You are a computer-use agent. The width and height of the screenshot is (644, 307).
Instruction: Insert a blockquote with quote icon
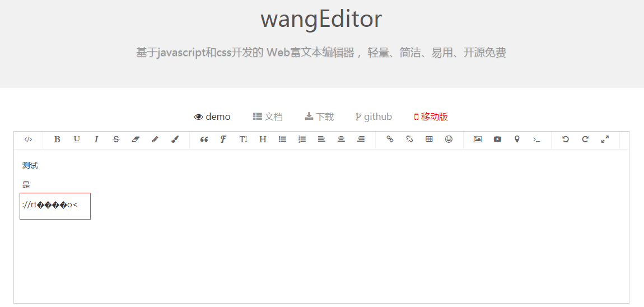204,139
